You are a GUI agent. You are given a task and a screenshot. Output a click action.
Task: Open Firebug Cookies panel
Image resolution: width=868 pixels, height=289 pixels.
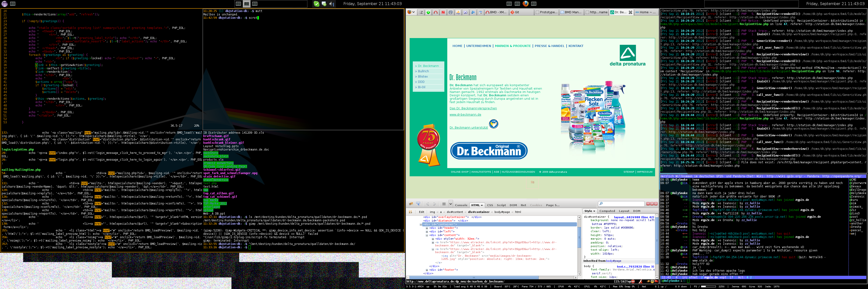tap(536, 205)
